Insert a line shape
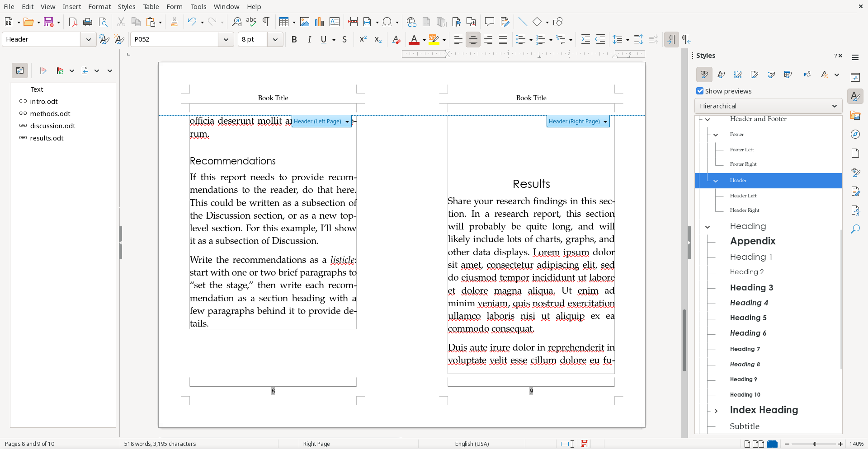Image resolution: width=868 pixels, height=449 pixels. (x=523, y=22)
